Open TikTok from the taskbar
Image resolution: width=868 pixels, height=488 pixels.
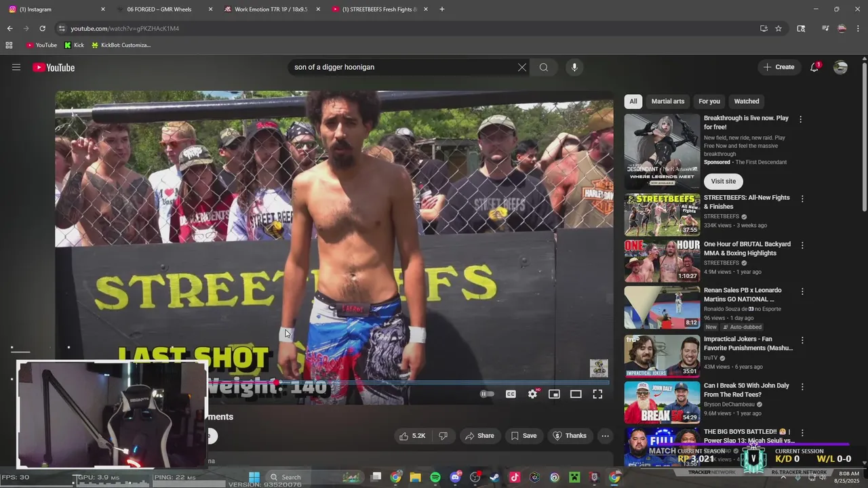[514, 477]
